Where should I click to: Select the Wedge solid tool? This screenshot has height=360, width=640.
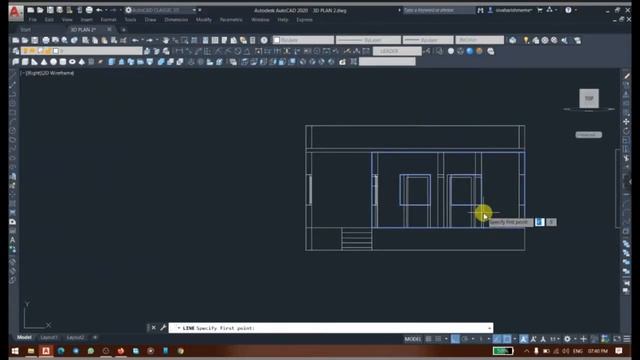[34, 62]
